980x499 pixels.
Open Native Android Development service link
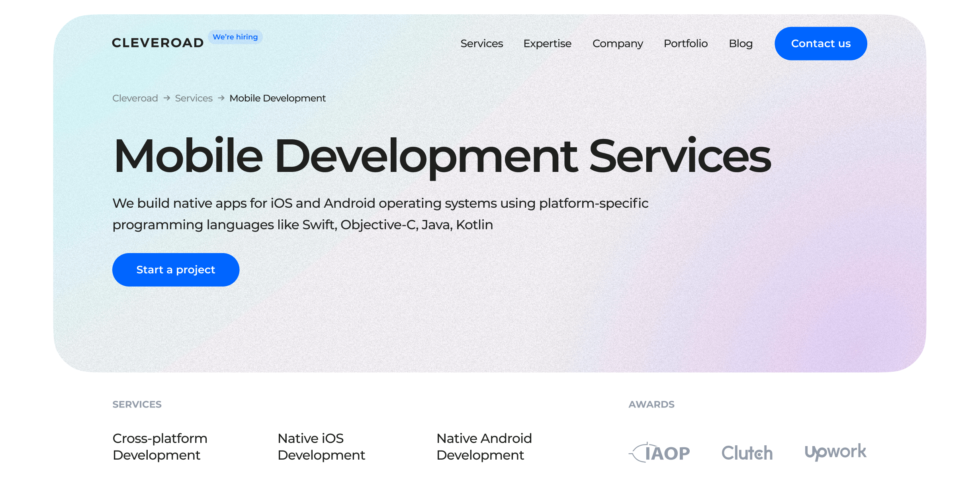tap(484, 446)
